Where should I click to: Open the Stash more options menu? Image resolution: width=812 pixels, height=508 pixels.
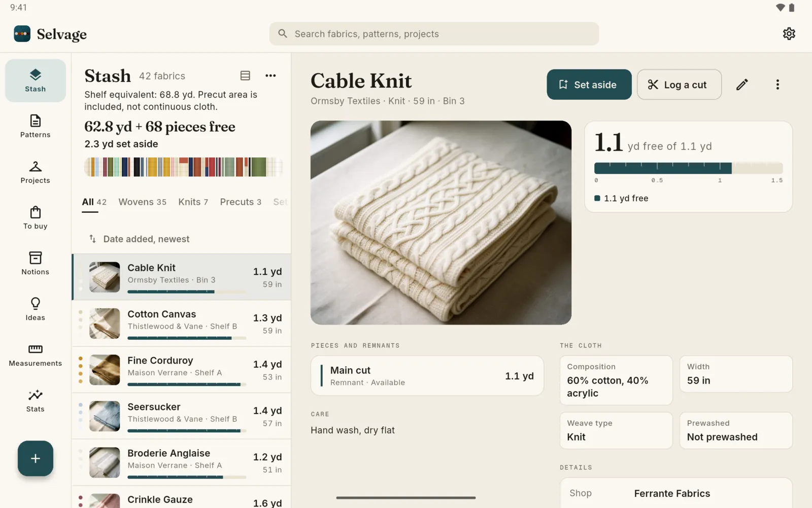[x=270, y=76]
